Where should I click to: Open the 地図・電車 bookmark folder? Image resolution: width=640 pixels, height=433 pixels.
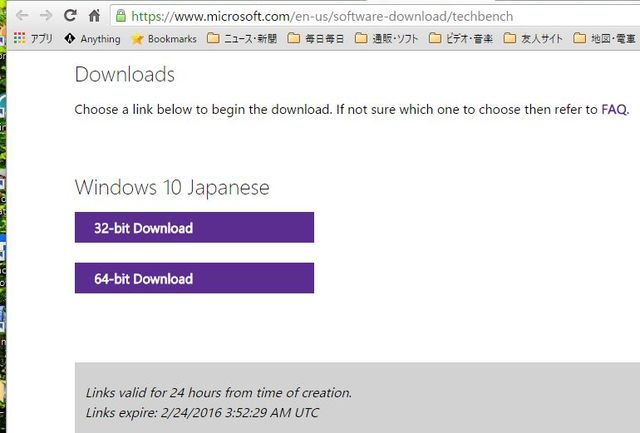pos(604,39)
